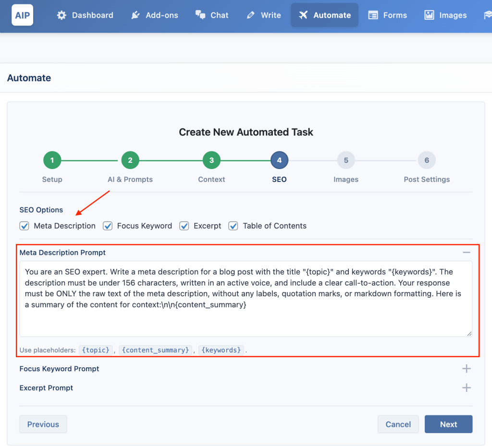The width and height of the screenshot is (492, 448).
Task: Click the Chat bubbles icon
Action: click(200, 15)
